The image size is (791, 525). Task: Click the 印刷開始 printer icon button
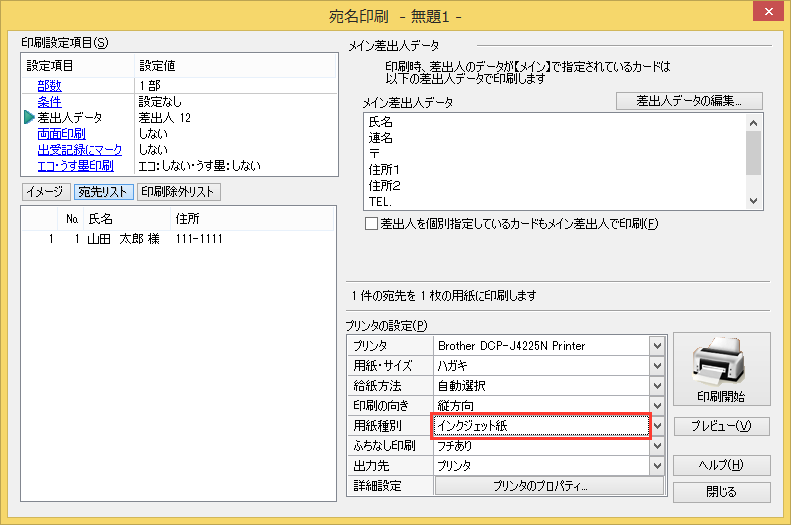tap(721, 369)
